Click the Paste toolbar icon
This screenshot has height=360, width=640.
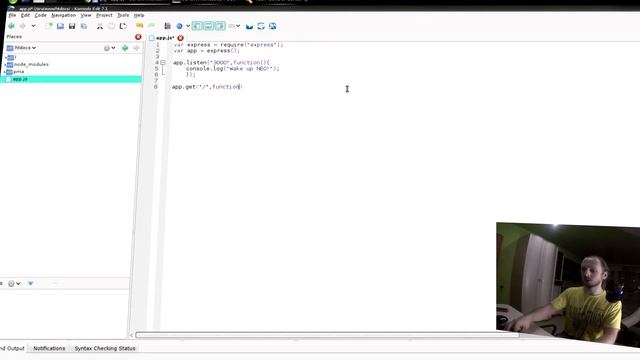123,26
